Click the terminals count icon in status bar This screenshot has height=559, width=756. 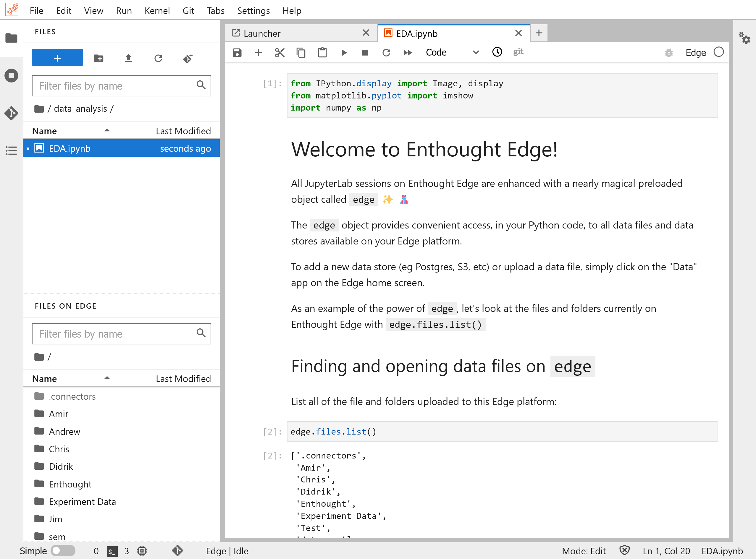(112, 551)
